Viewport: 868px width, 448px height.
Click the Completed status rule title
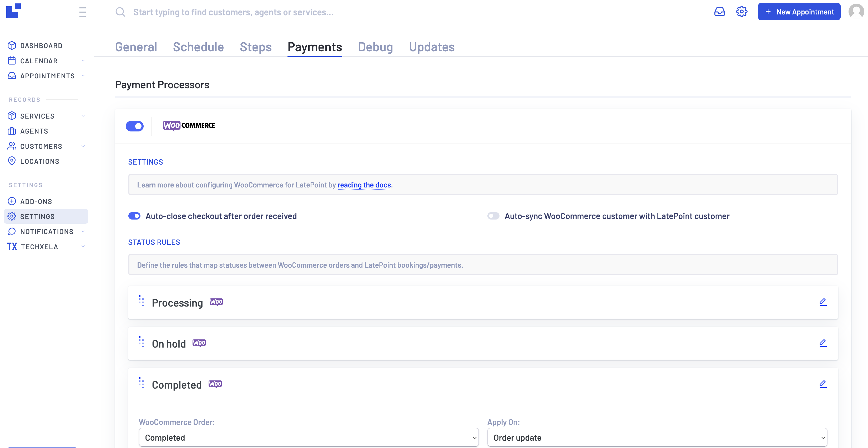click(x=176, y=385)
